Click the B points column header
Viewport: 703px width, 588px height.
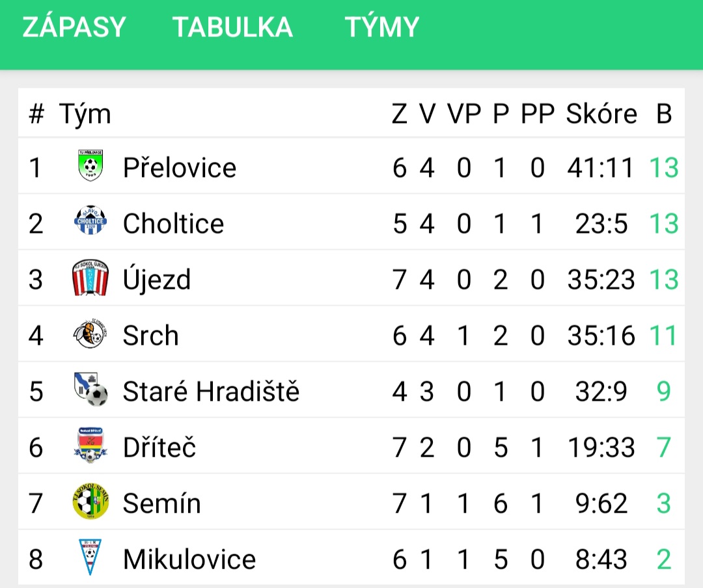(664, 114)
